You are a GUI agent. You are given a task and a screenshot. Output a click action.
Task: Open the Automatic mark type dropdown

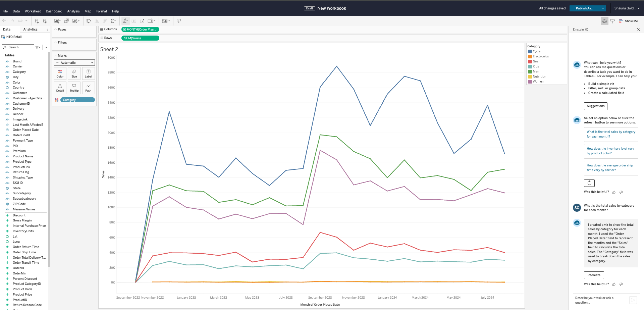tap(74, 62)
